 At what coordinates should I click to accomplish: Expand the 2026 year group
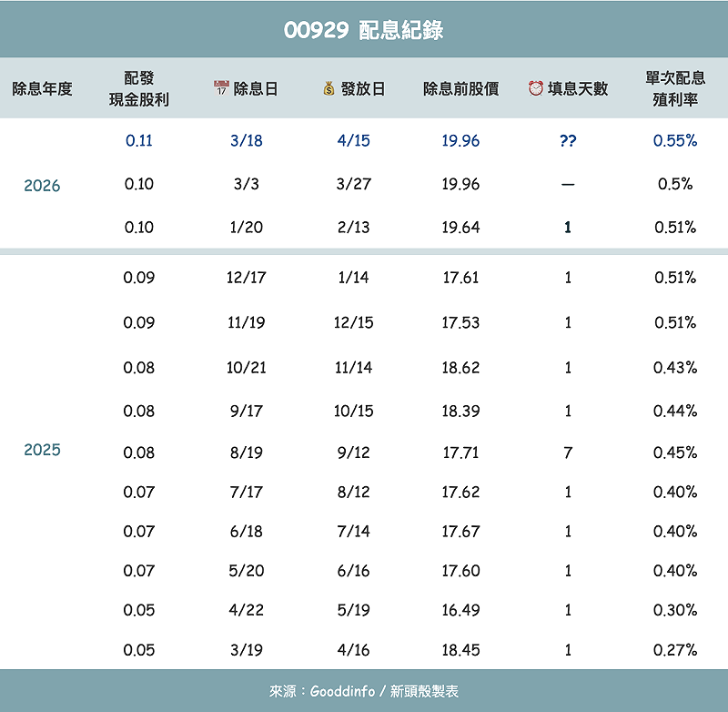(42, 184)
